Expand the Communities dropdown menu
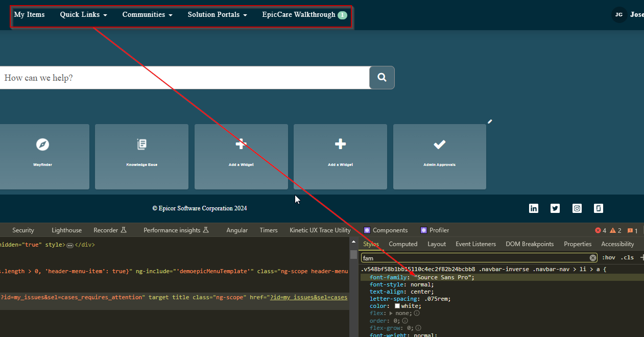Image resolution: width=644 pixels, height=337 pixels. coord(147,15)
